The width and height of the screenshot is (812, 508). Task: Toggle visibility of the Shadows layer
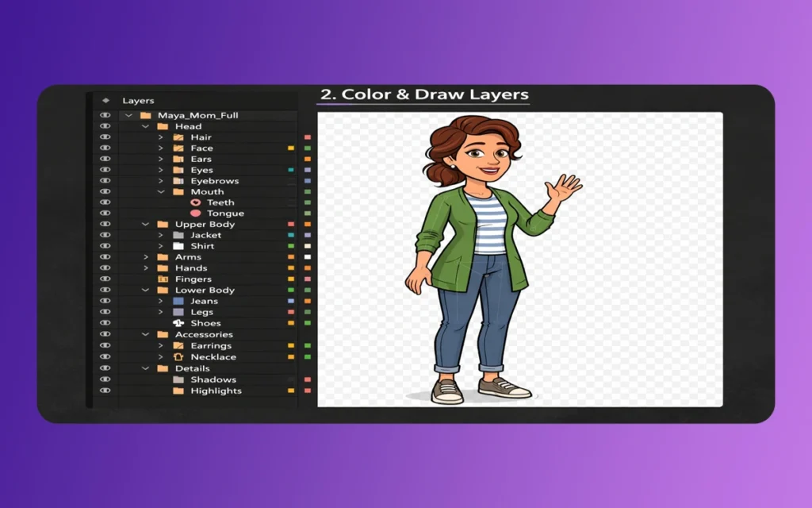105,379
